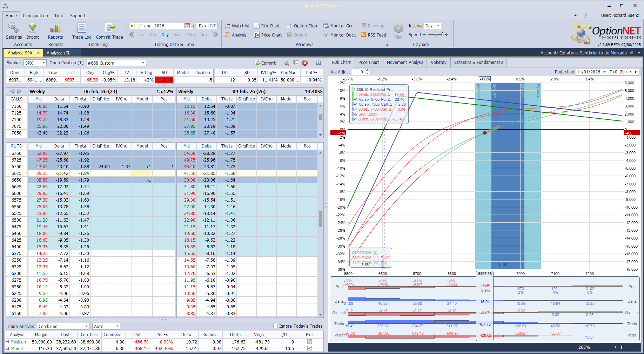Click the account status circle indicator

click(632, 53)
